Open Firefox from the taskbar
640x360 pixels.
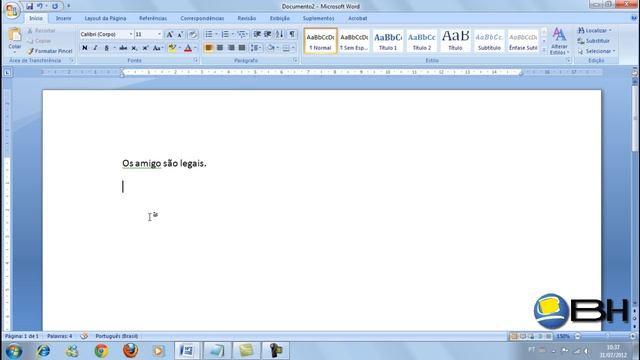[130, 351]
